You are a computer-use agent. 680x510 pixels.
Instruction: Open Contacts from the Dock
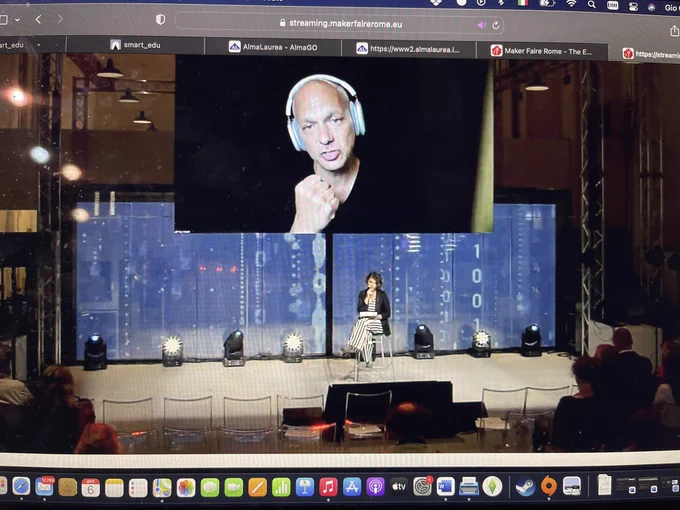(x=68, y=487)
